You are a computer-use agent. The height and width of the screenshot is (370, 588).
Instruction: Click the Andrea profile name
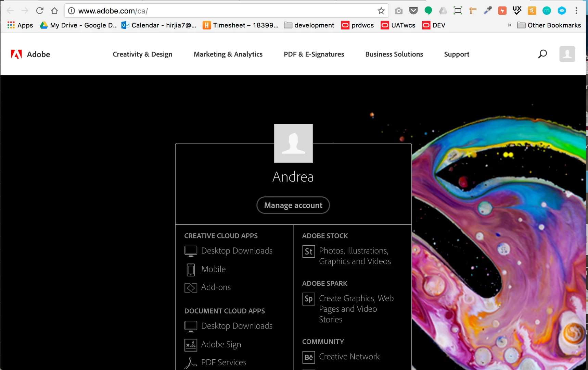(x=293, y=177)
